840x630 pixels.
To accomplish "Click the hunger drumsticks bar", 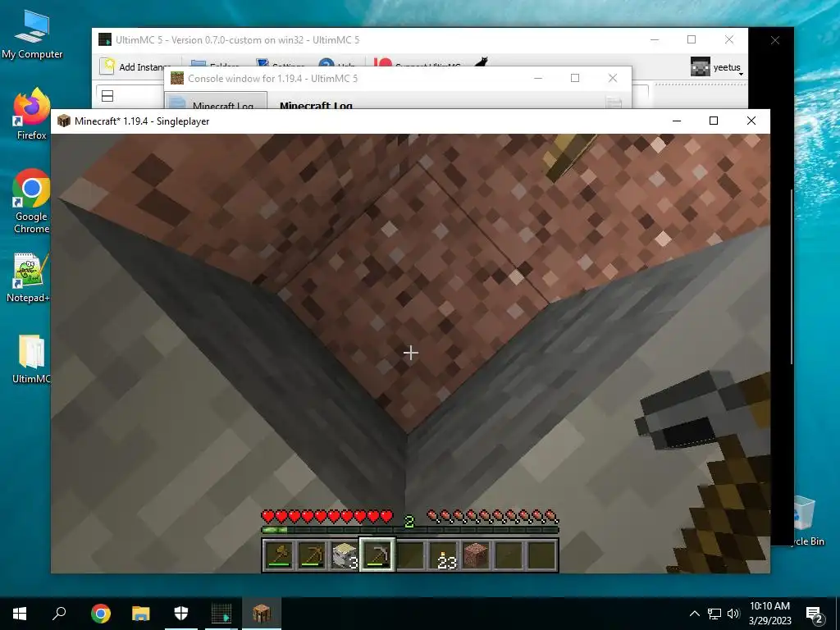I will point(493,517).
